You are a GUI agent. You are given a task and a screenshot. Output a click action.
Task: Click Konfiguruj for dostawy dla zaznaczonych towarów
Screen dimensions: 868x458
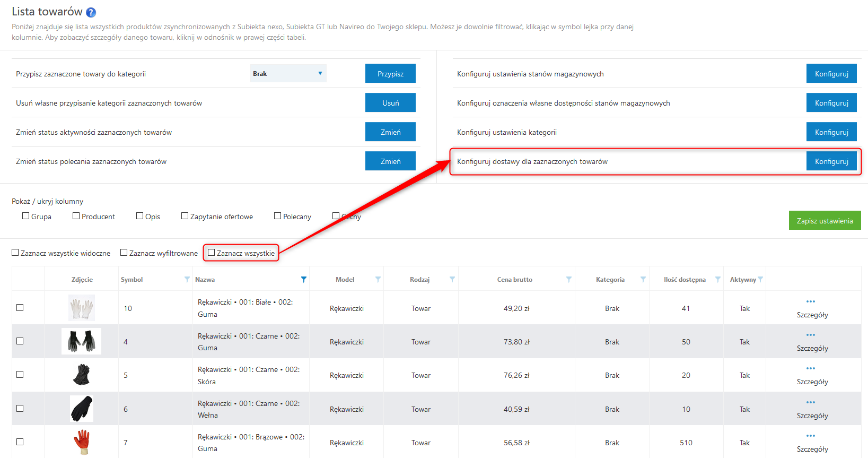coord(831,161)
